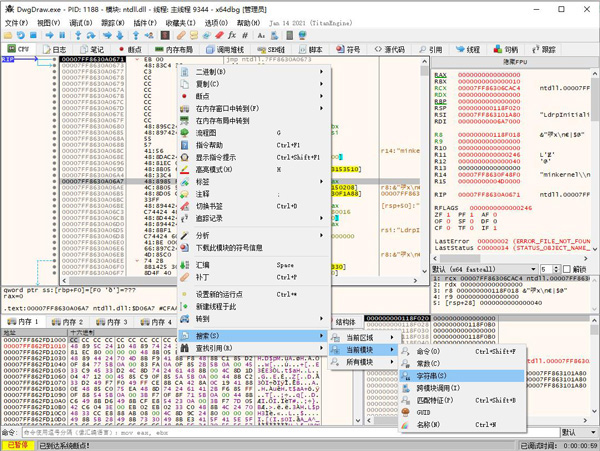Image resolution: width=600 pixels, height=451 pixels.
Task: Switch to the 句柄 tab
Action: pos(505,49)
